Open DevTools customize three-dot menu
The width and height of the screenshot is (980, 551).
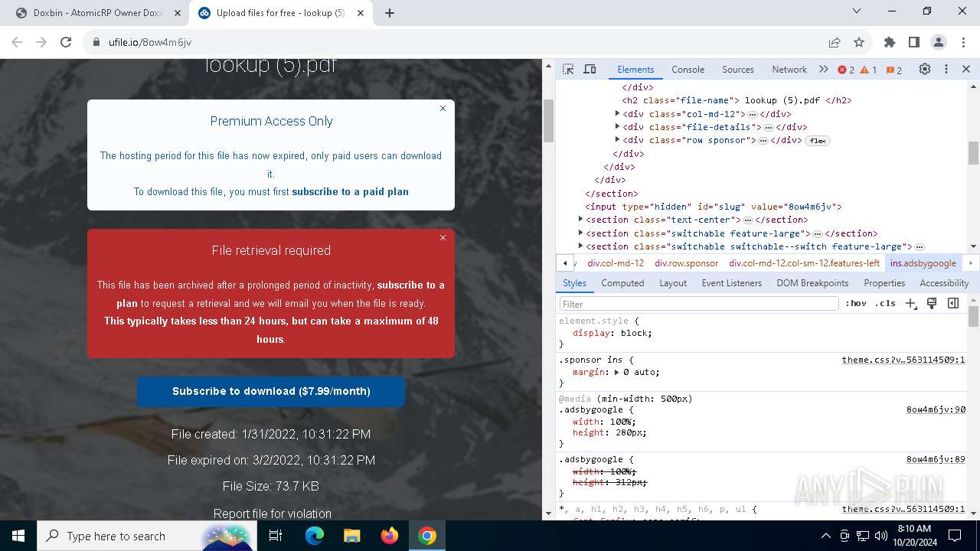(x=946, y=69)
